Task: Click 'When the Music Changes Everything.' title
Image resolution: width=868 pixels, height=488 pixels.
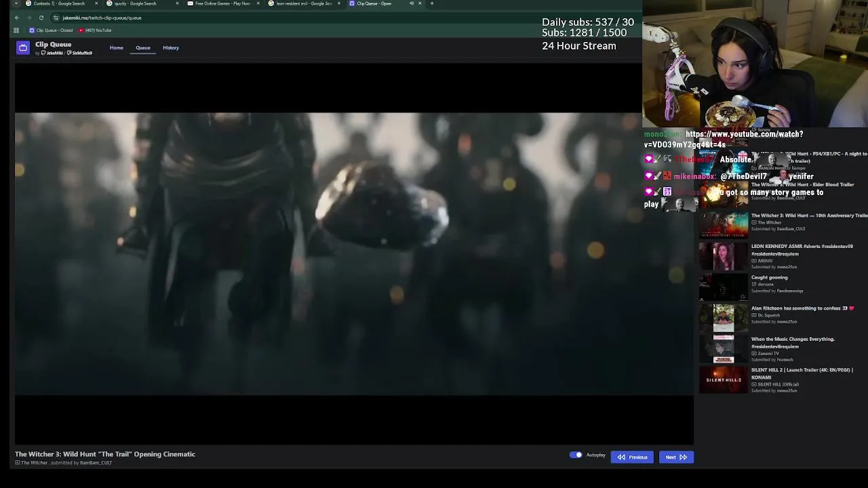Action: click(x=793, y=342)
